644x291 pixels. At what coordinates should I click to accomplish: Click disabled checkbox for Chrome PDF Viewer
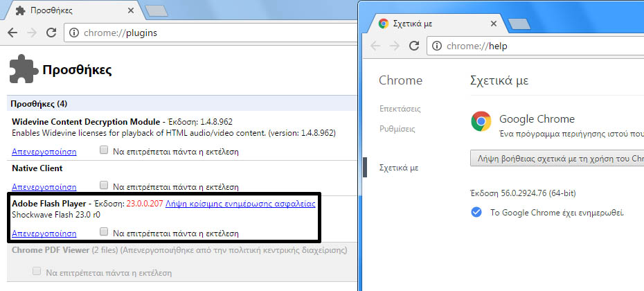37,272
